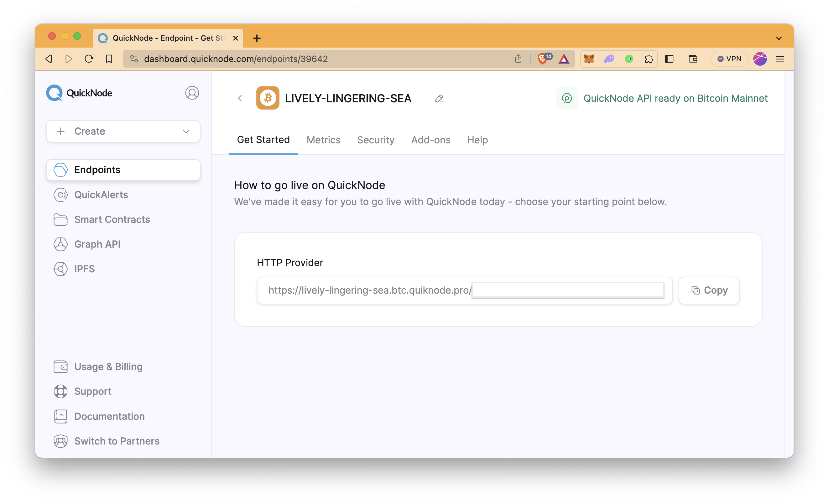
Task: Click the QuickAlerts sidebar icon
Action: click(60, 195)
